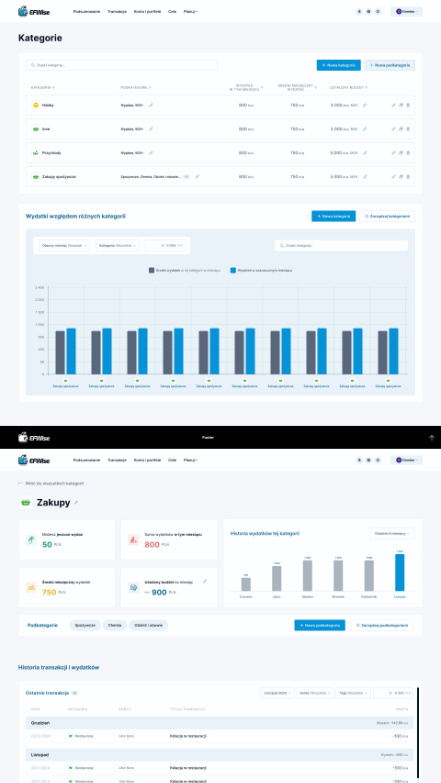Click the Zarządzaj kategoriami button

(387, 216)
